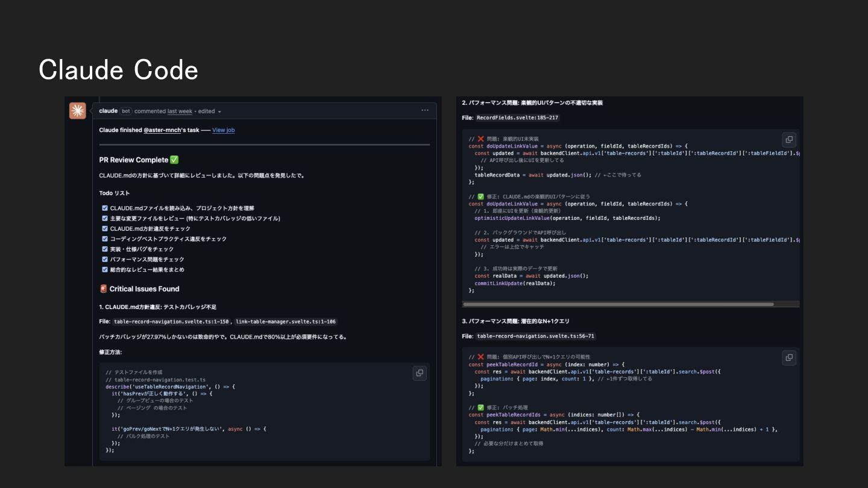The image size is (868, 488).
Task: Toggle checkbox for コーディングベストプラクティス違反をチェック item
Action: [x=105, y=239]
